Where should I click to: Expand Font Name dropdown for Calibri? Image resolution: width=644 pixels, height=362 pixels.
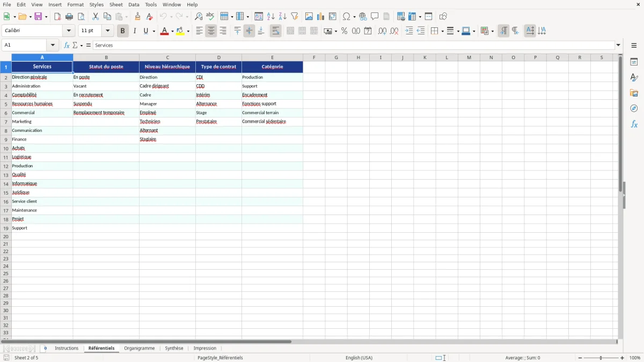[x=69, y=31]
